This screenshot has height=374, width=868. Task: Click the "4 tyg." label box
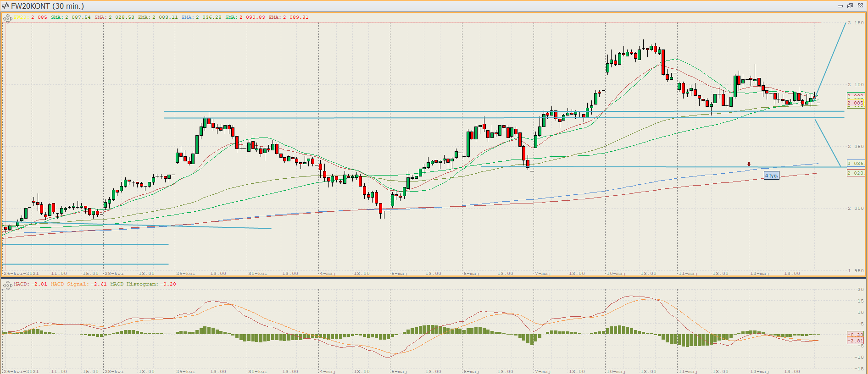coord(771,176)
